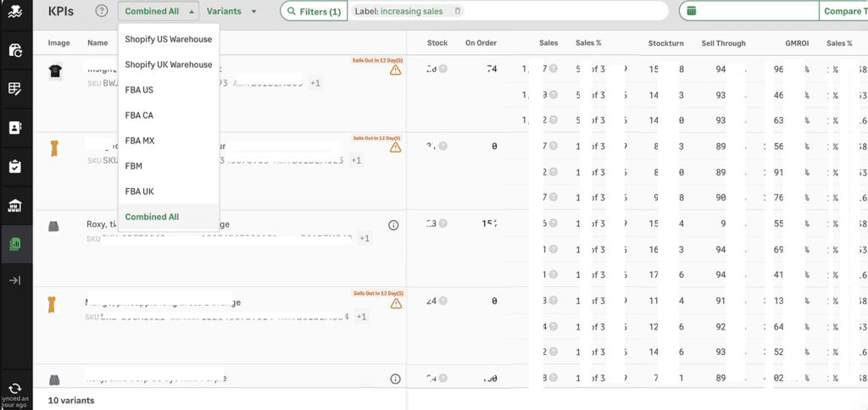Click the info icon on Roxy tie row

[393, 225]
